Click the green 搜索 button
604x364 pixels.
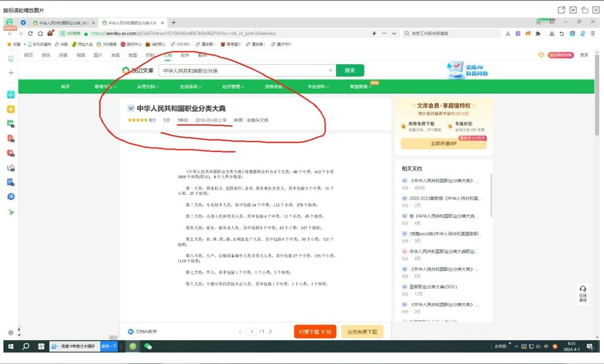point(350,70)
